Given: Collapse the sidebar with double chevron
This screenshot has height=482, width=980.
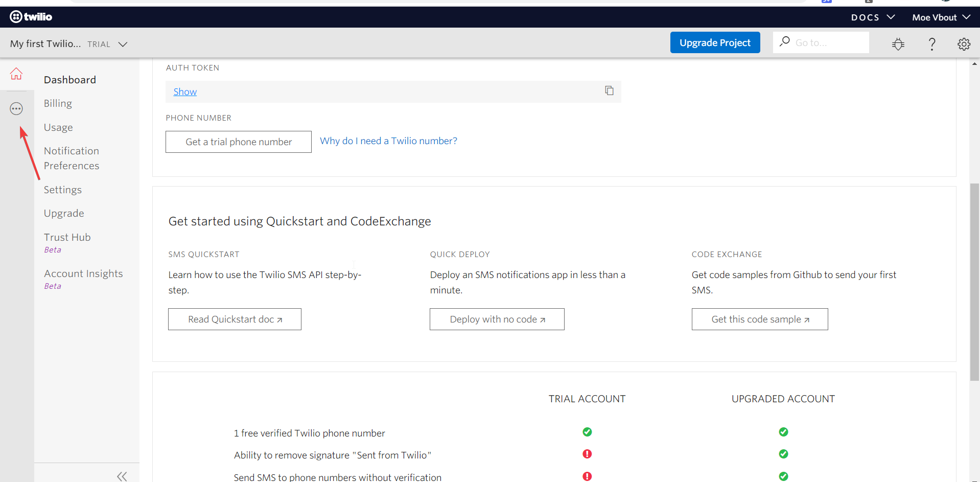Looking at the screenshot, I should [x=122, y=476].
